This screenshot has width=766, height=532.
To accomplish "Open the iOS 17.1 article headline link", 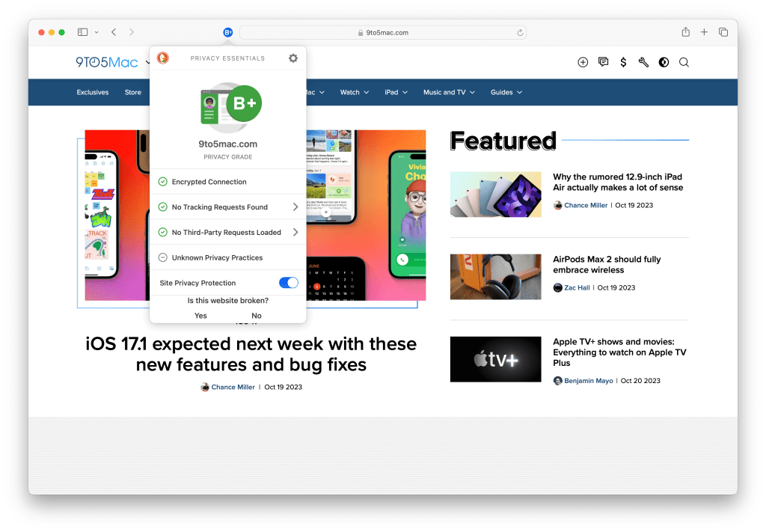I will 251,355.
